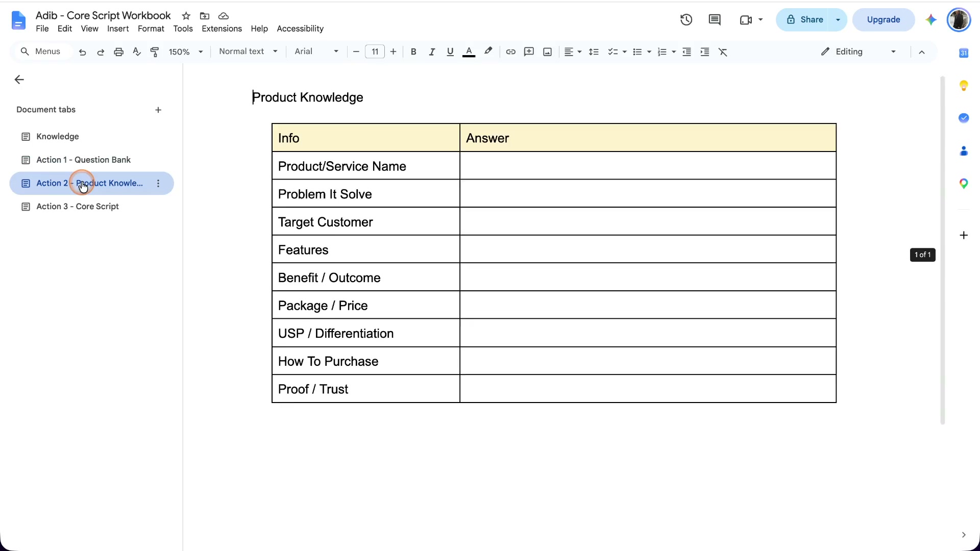Viewport: 980px width, 551px height.
Task: Clear formatting using toolbar icon
Action: coord(723,52)
